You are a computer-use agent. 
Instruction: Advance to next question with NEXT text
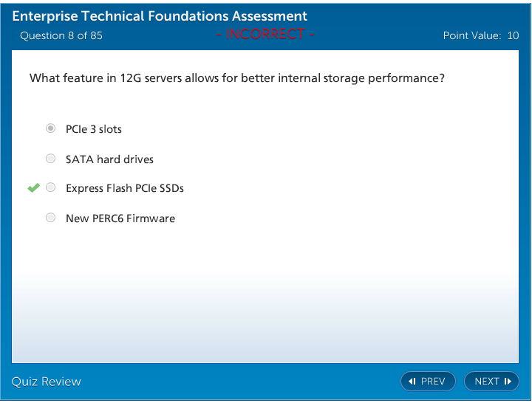tap(487, 382)
